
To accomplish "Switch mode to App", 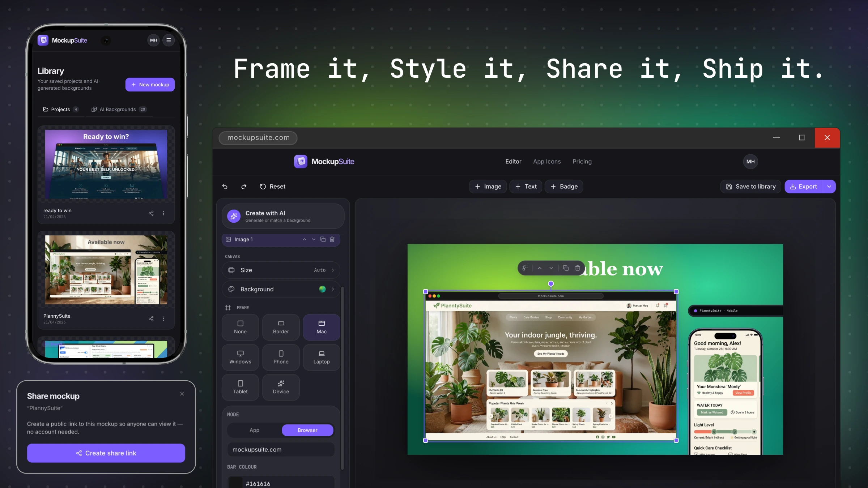I will click(x=254, y=430).
